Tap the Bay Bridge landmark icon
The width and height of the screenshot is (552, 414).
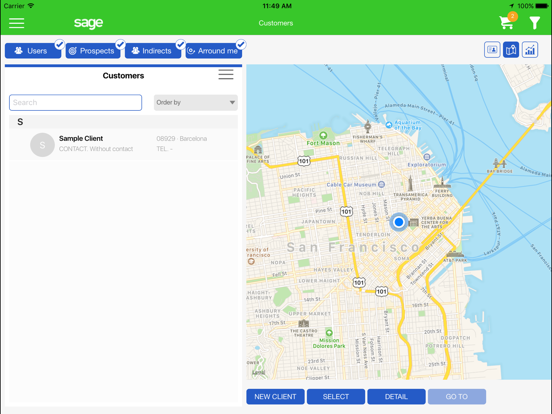(x=500, y=163)
